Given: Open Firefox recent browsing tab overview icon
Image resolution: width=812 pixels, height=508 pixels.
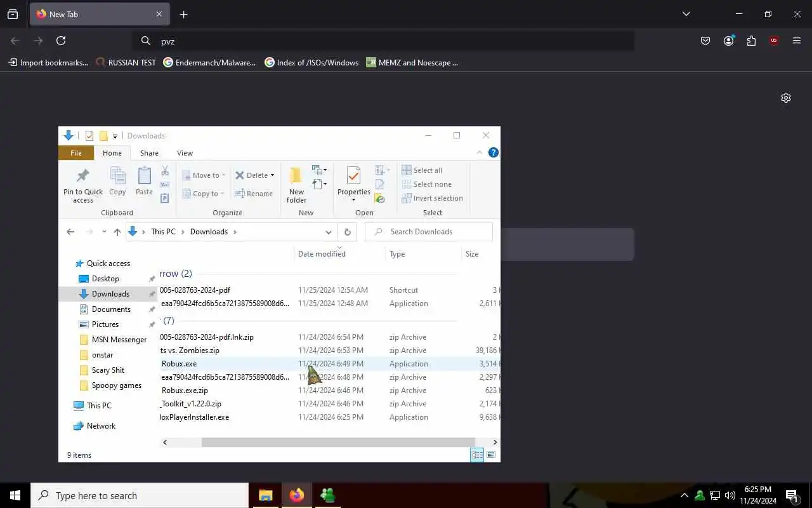Looking at the screenshot, I should coord(13,14).
